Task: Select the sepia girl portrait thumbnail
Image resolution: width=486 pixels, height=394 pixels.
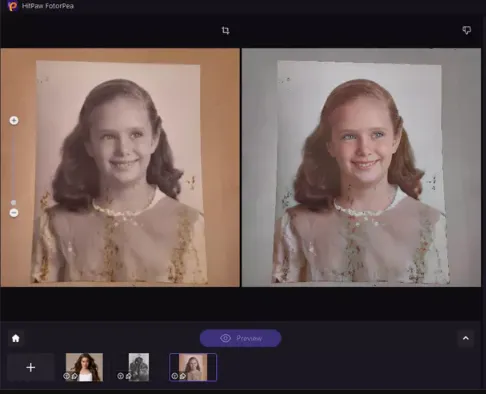Action: pos(193,367)
